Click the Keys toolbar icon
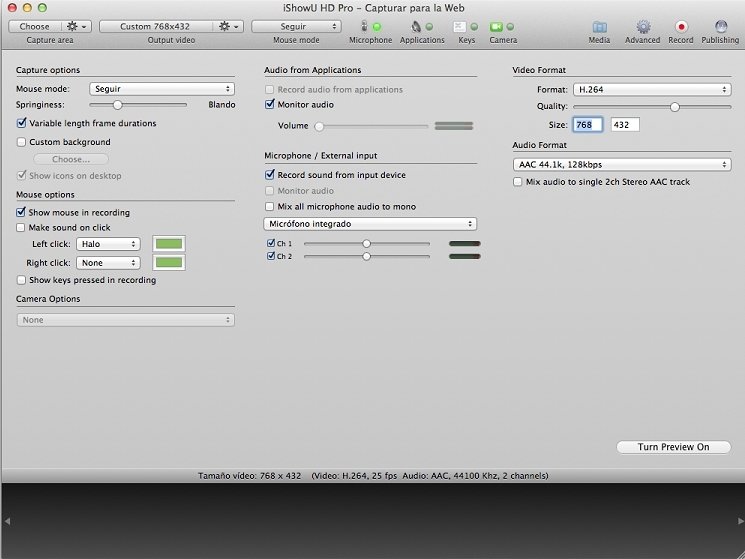This screenshot has width=745, height=559. tap(459, 27)
